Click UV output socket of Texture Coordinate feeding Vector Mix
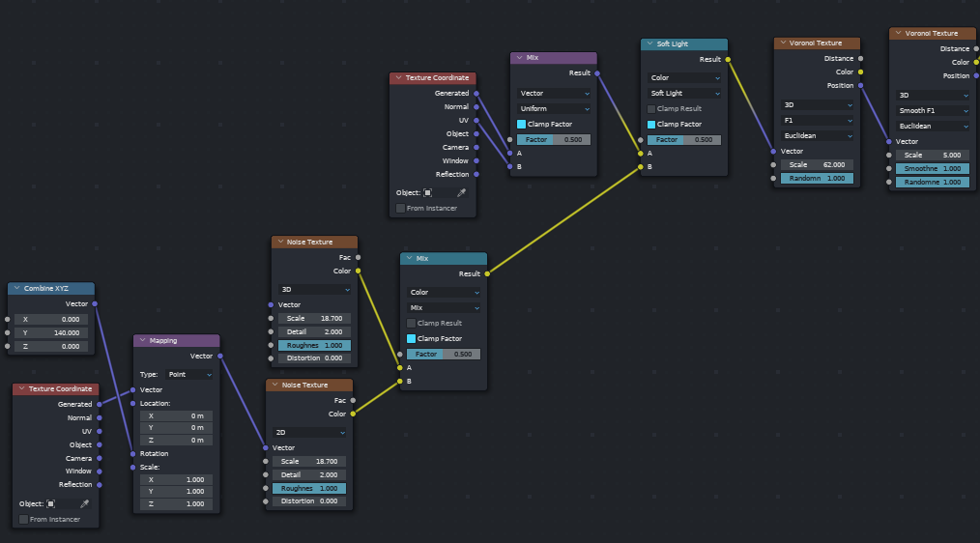 tap(476, 121)
